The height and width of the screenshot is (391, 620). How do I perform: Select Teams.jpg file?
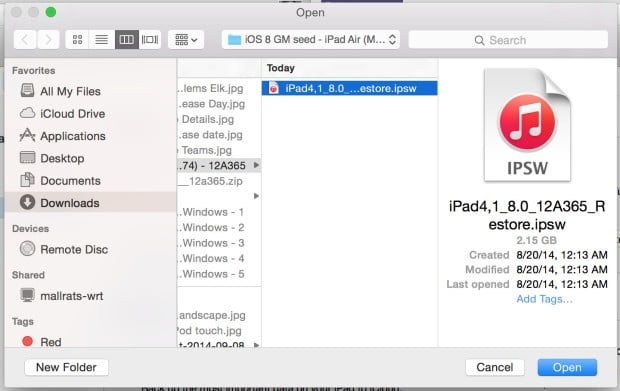tap(219, 150)
